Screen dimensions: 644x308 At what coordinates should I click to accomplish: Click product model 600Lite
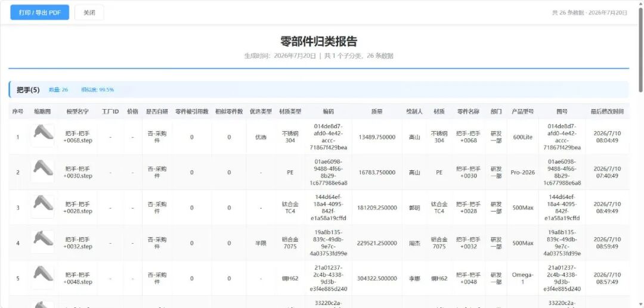pyautogui.click(x=523, y=137)
